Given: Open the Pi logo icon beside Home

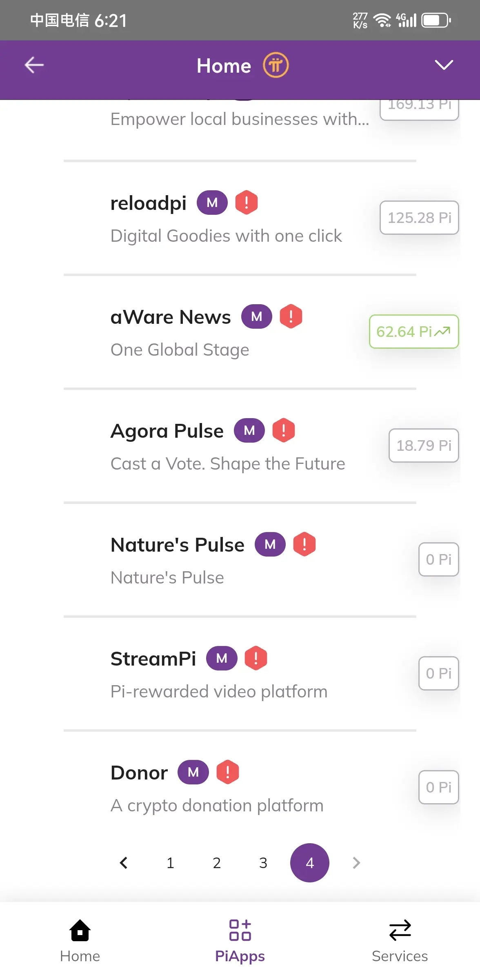Looking at the screenshot, I should click(x=276, y=65).
